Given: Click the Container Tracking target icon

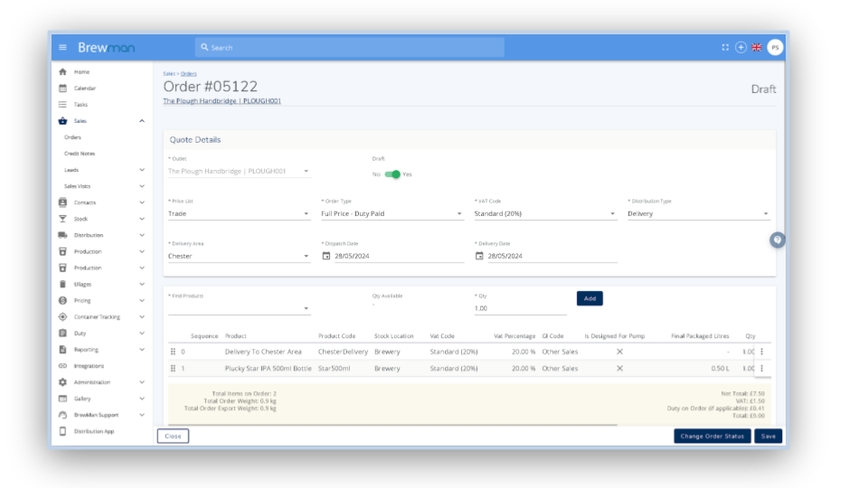Looking at the screenshot, I should (x=62, y=317).
